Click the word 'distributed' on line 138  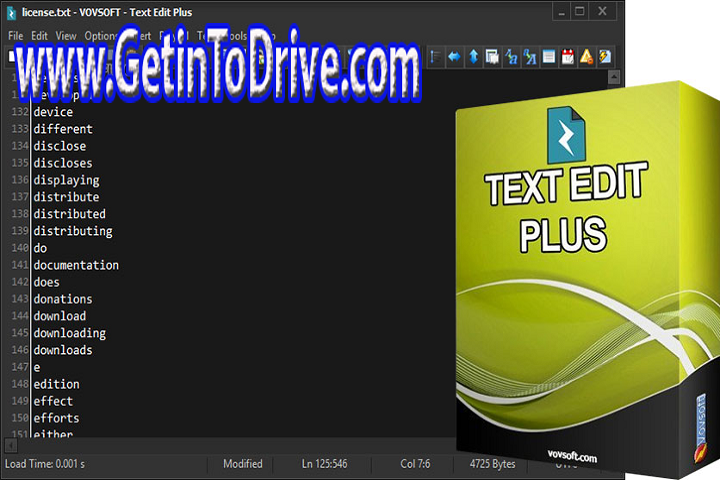pos(69,214)
